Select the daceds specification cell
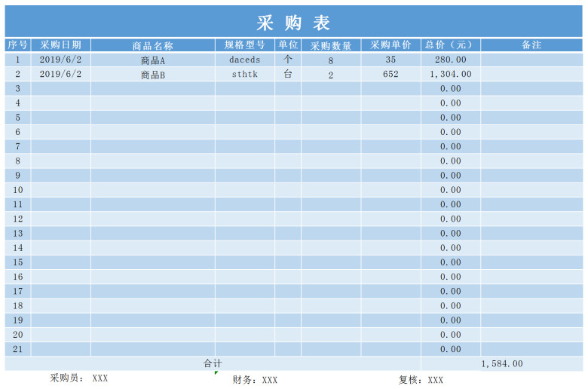This screenshot has width=588, height=389. (245, 60)
